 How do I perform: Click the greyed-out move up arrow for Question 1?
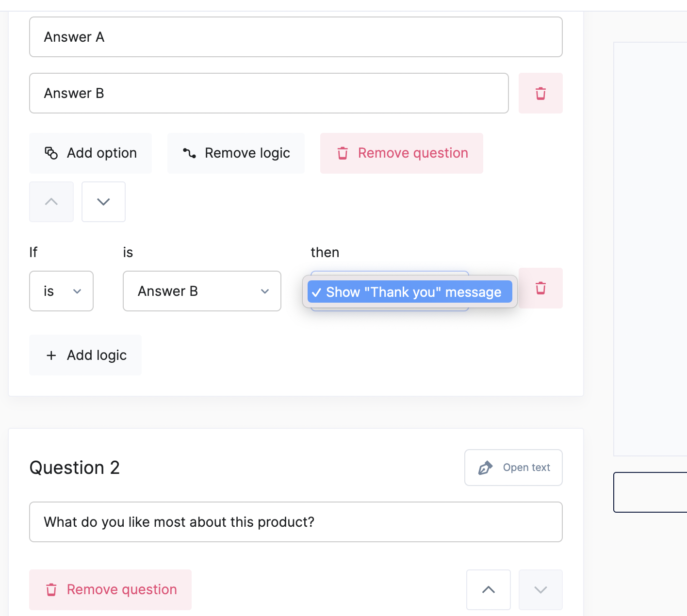point(51,202)
